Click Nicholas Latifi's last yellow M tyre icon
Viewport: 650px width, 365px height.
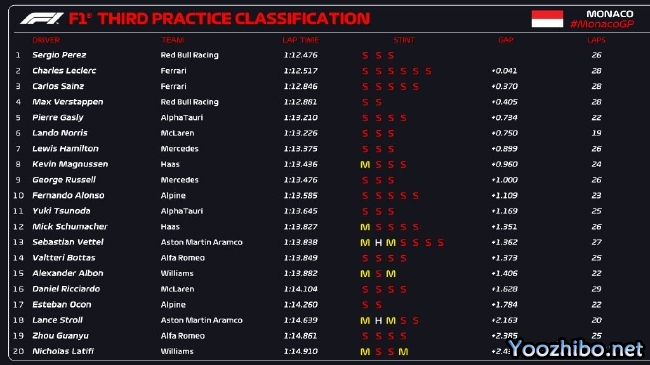point(403,352)
